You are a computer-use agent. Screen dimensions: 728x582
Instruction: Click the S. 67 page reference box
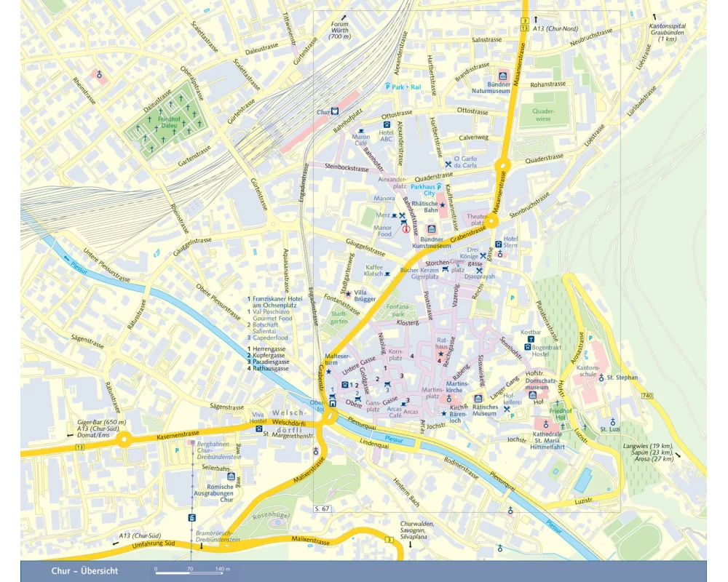(x=323, y=508)
